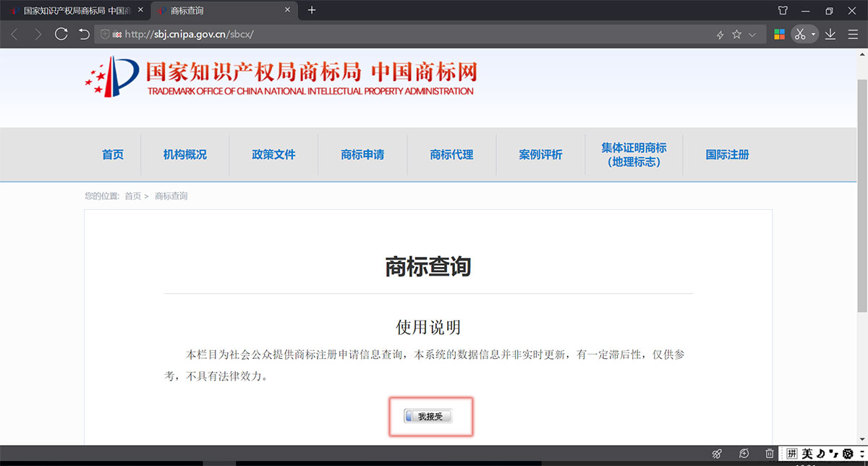Click the 使用说明 subheading
Screen dimensions: 868x466
pos(428,327)
